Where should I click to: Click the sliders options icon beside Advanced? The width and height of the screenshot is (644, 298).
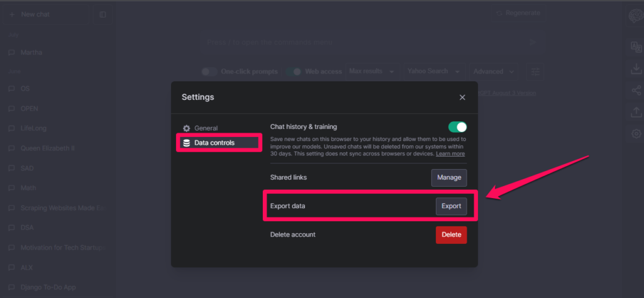click(535, 72)
